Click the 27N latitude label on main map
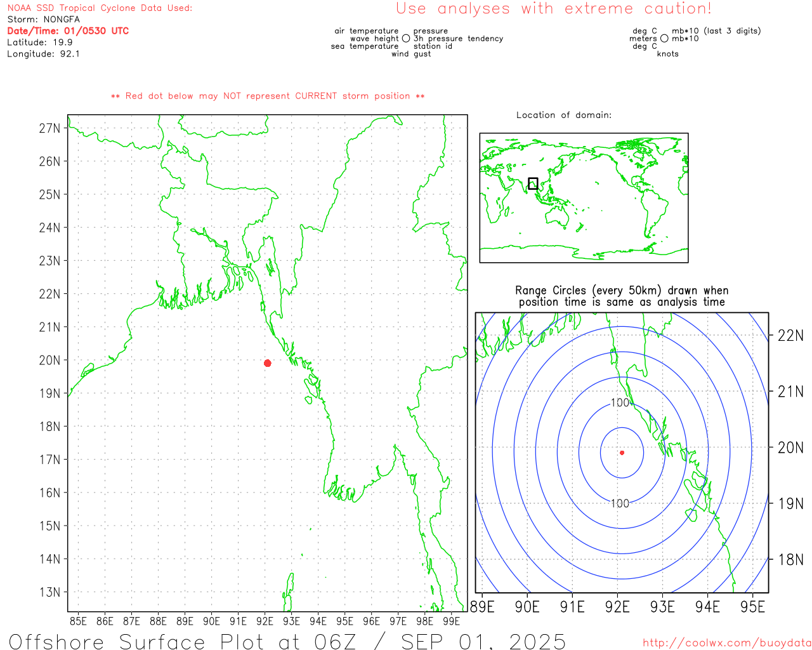This screenshot has width=812, height=650. [x=49, y=128]
